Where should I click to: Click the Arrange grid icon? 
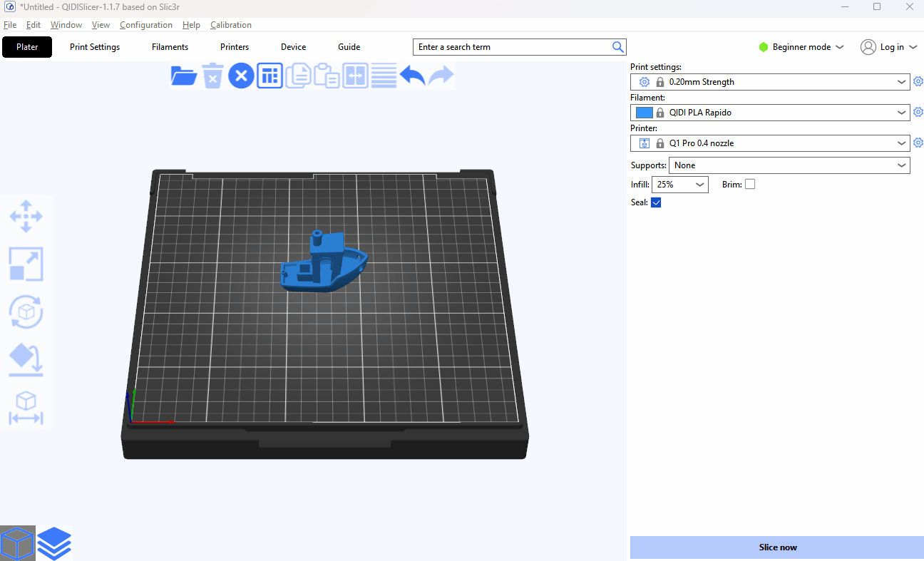(x=269, y=76)
